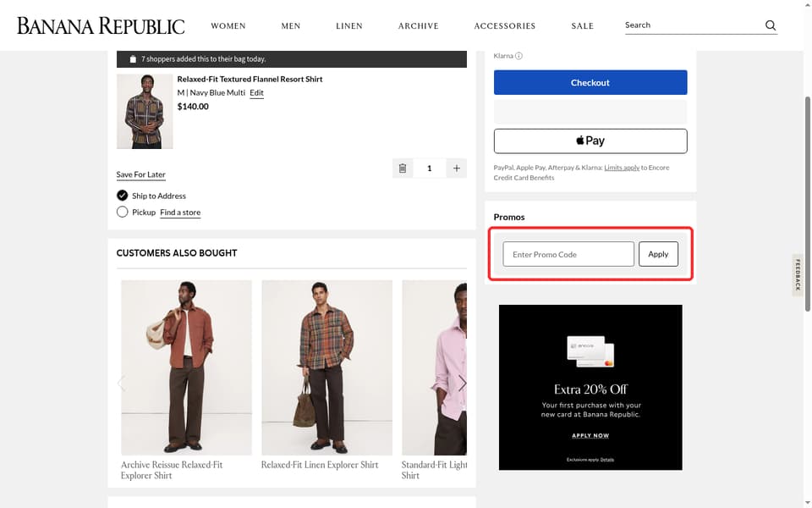Image resolution: width=812 pixels, height=508 pixels.
Task: Click the search magnifier icon
Action: point(771,25)
